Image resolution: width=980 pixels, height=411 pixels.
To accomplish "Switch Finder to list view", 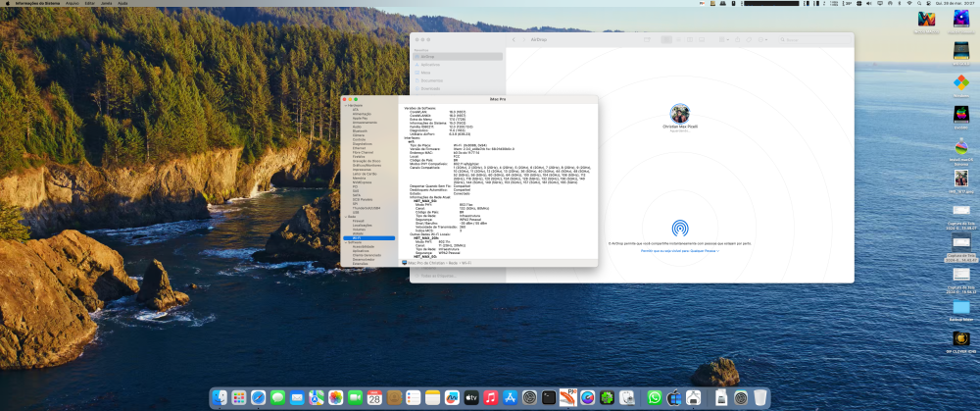I will click(x=678, y=39).
